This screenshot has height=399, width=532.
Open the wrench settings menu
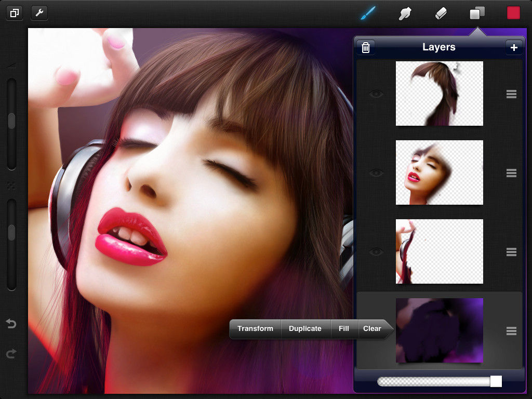(x=39, y=13)
